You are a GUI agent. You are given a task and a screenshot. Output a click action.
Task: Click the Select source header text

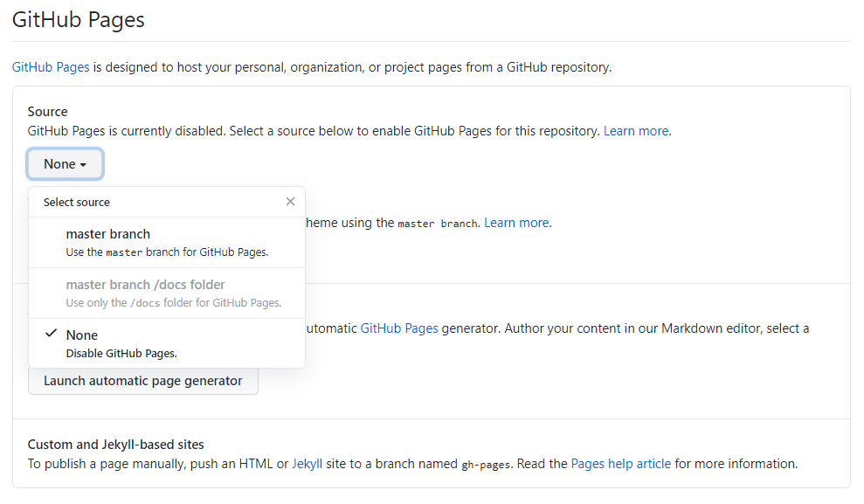(77, 202)
